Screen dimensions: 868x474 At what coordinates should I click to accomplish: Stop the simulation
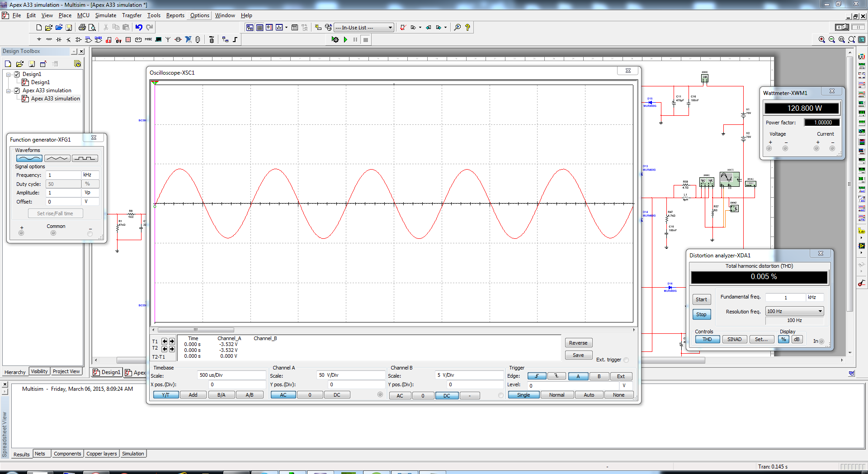pyautogui.click(x=366, y=40)
